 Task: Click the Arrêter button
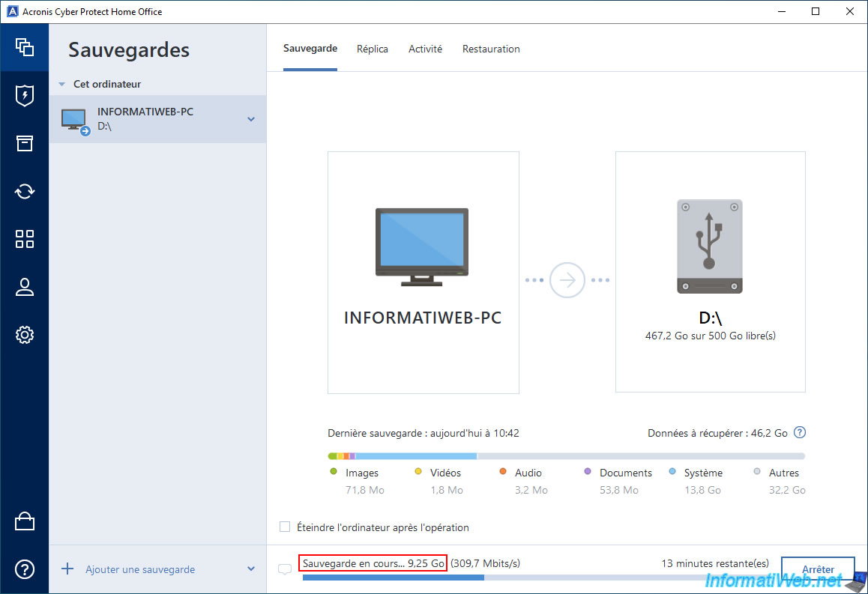[x=818, y=569]
